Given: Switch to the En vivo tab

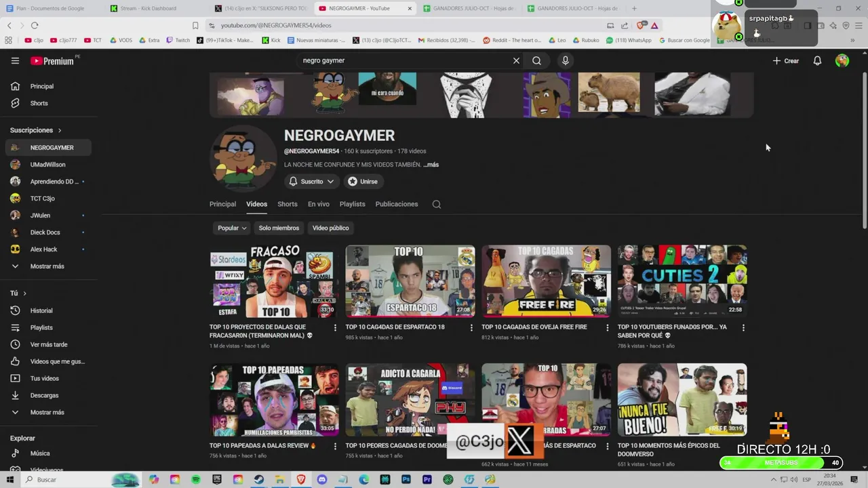Looking at the screenshot, I should pos(319,204).
